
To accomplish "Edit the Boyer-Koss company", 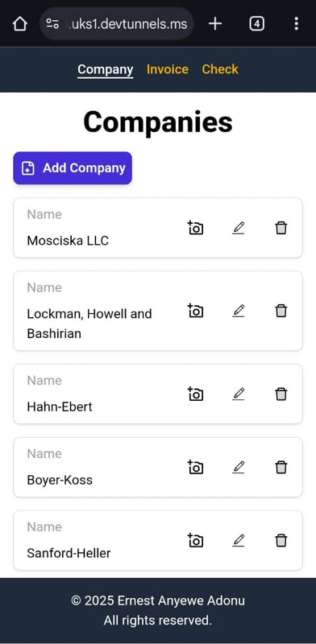I will pyautogui.click(x=239, y=467).
